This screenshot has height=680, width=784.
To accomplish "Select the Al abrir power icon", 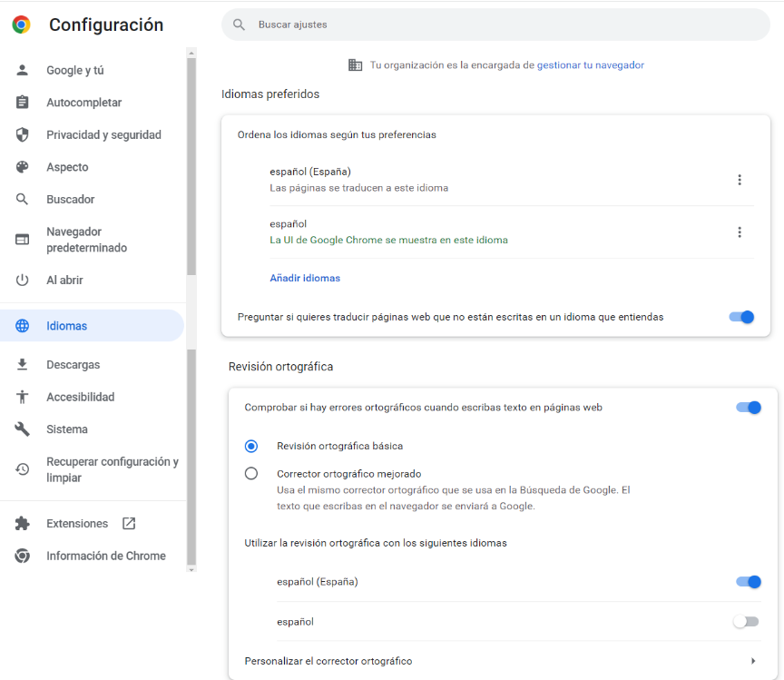I will (23, 280).
